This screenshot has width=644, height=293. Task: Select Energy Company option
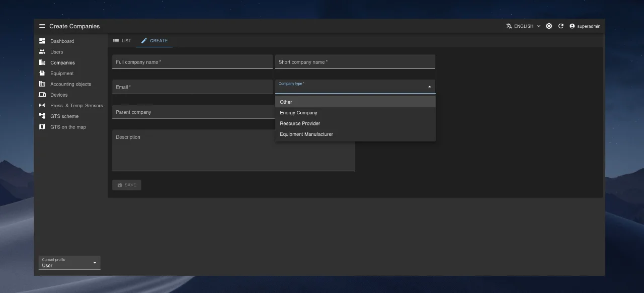coord(298,113)
